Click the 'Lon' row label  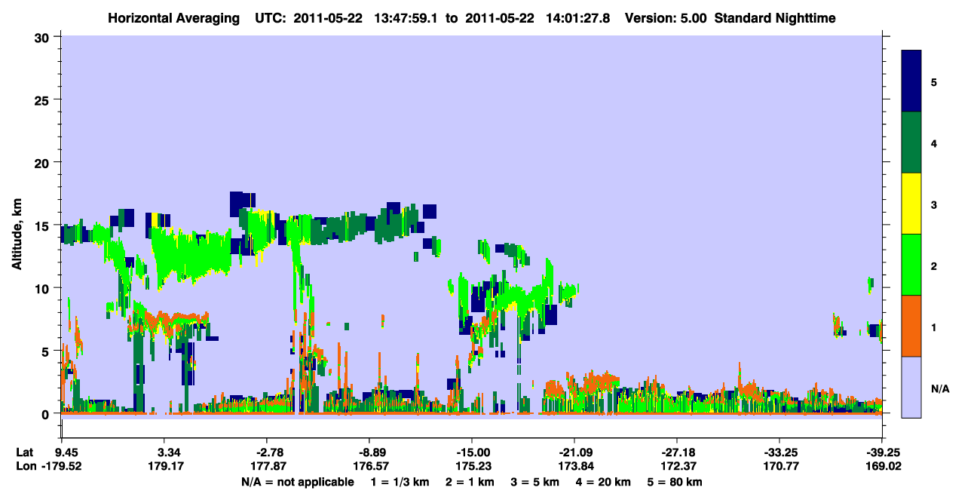(x=26, y=467)
